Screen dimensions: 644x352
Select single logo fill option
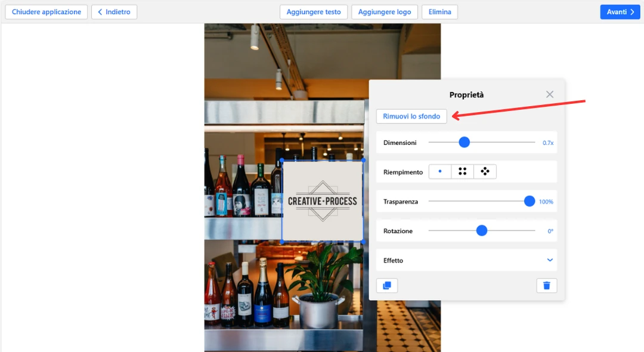tap(440, 172)
